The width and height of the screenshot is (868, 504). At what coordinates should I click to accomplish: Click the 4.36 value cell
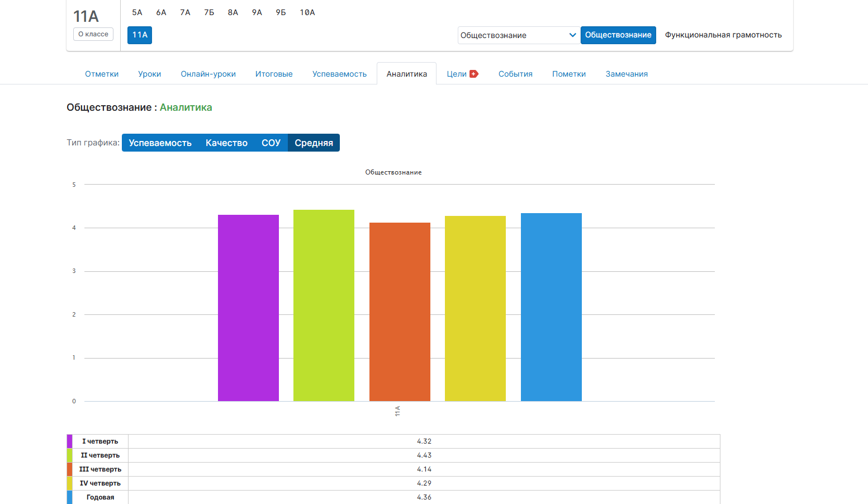424,497
